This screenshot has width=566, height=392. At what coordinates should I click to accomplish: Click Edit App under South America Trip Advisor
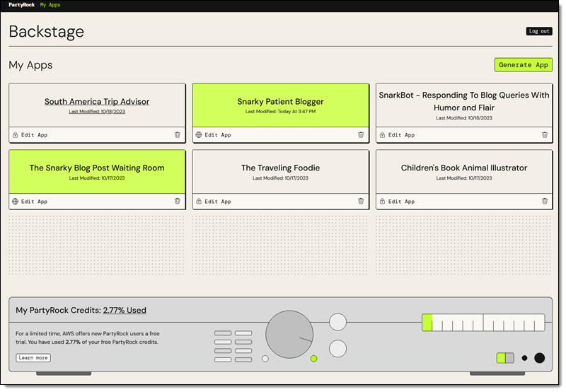pyautogui.click(x=34, y=135)
